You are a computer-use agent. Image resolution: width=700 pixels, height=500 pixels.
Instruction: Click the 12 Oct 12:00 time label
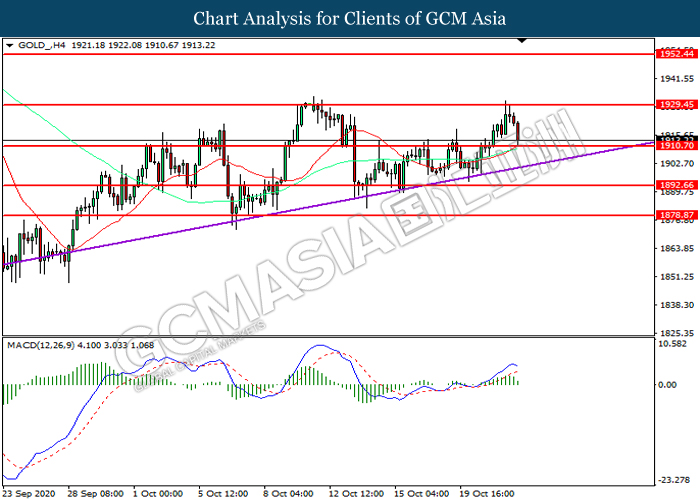[358, 493]
